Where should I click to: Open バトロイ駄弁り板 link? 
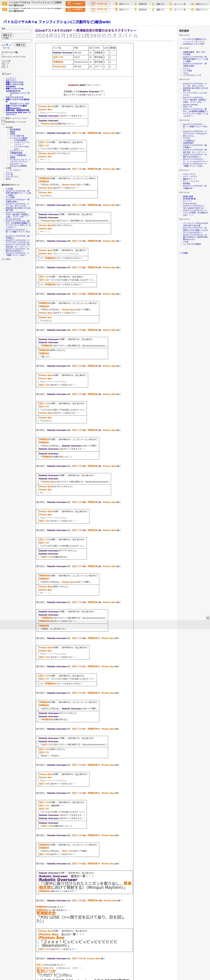point(17,136)
